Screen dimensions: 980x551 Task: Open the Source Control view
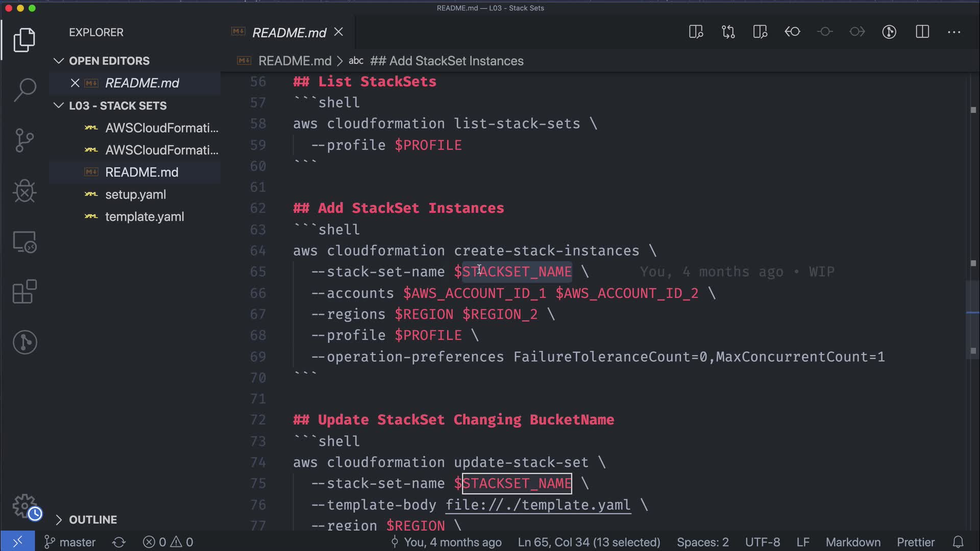pyautogui.click(x=24, y=140)
